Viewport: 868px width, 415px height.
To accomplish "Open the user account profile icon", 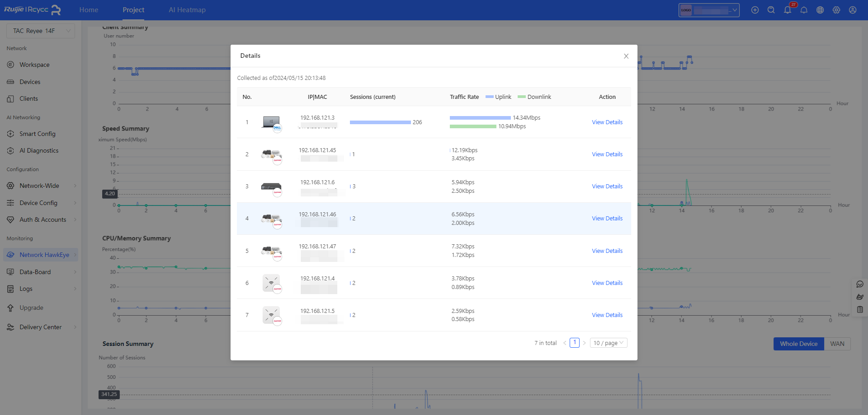I will pyautogui.click(x=853, y=10).
